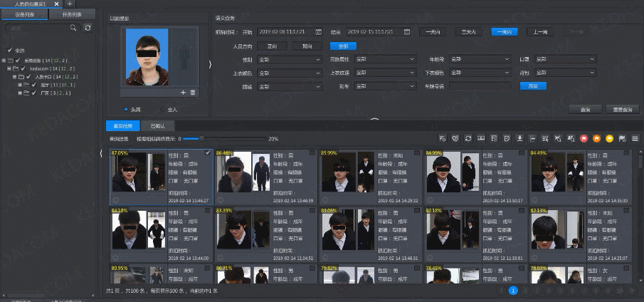The width and height of the screenshot is (644, 302).
Task: Close the 人员抓拍查询1 tab
Action: [x=57, y=4]
